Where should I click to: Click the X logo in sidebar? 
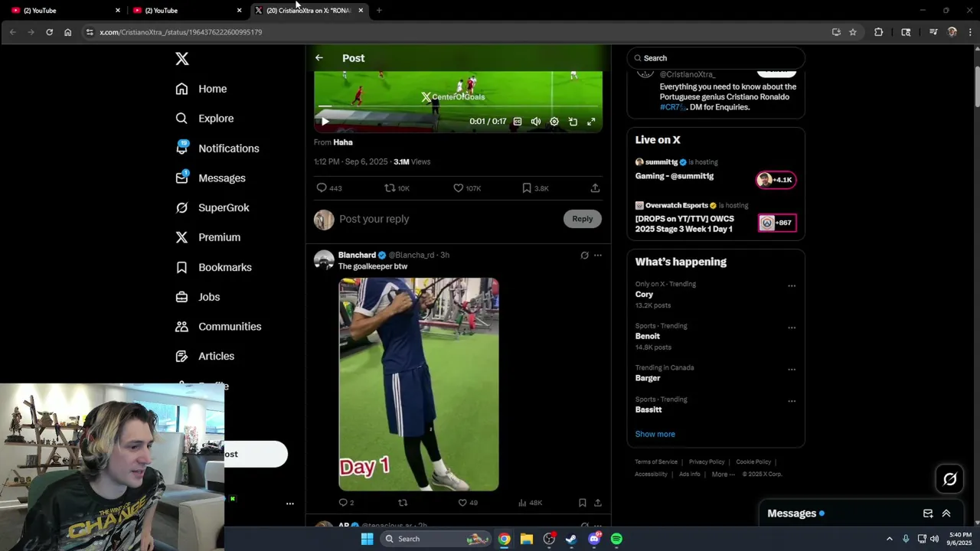[x=182, y=59]
